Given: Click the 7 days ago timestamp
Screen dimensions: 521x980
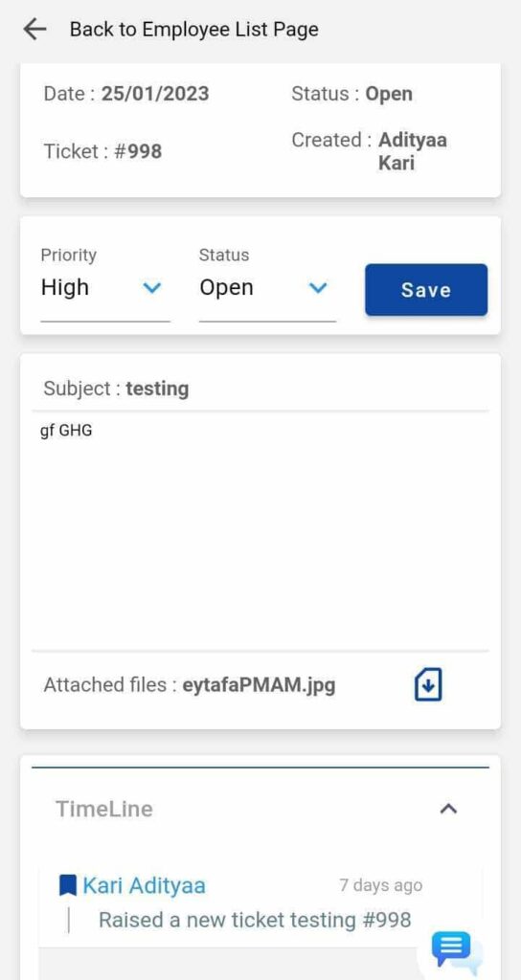Looking at the screenshot, I should pos(381,885).
